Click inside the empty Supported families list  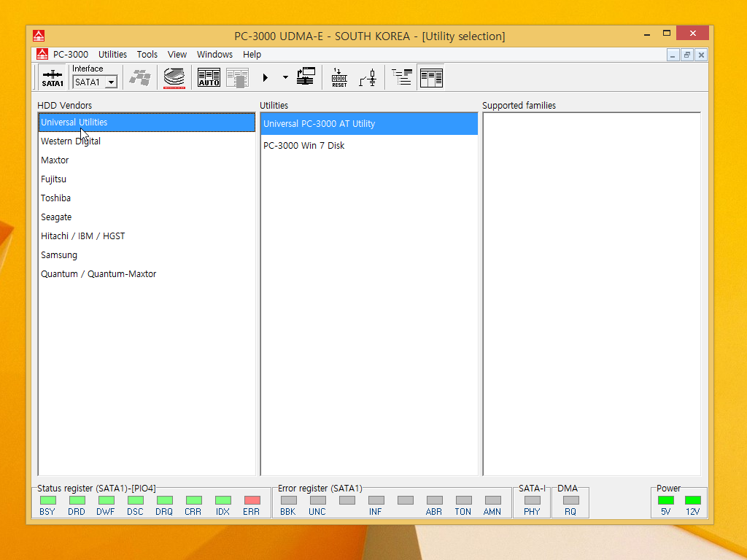[x=592, y=295]
